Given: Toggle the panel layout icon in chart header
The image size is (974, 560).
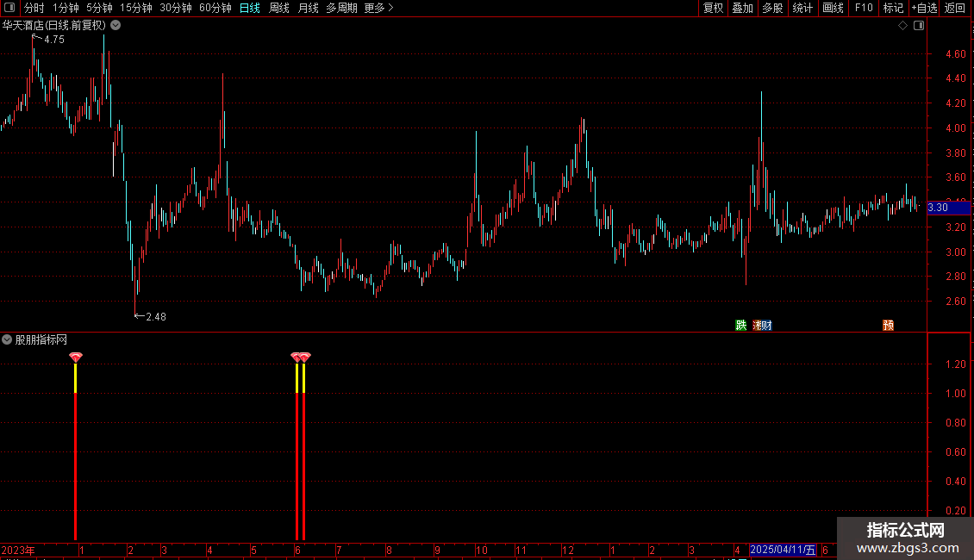Looking at the screenshot, I should pyautogui.click(x=919, y=26).
